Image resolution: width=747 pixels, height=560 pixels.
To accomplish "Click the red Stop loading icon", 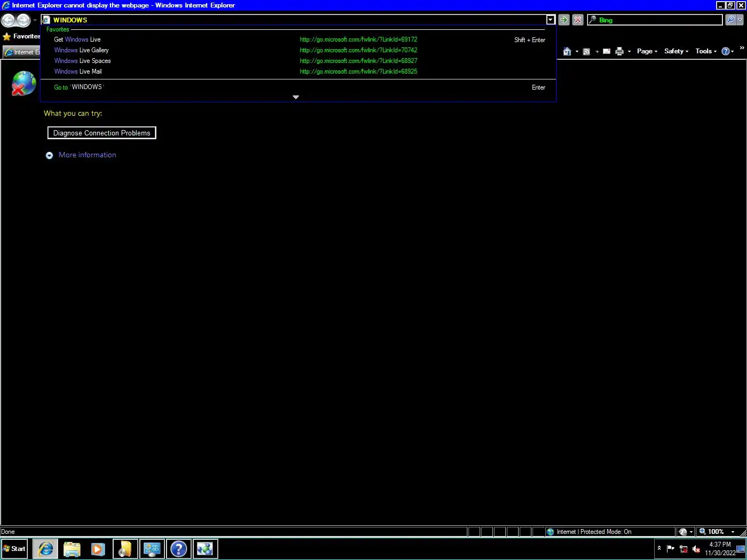I will [x=578, y=20].
